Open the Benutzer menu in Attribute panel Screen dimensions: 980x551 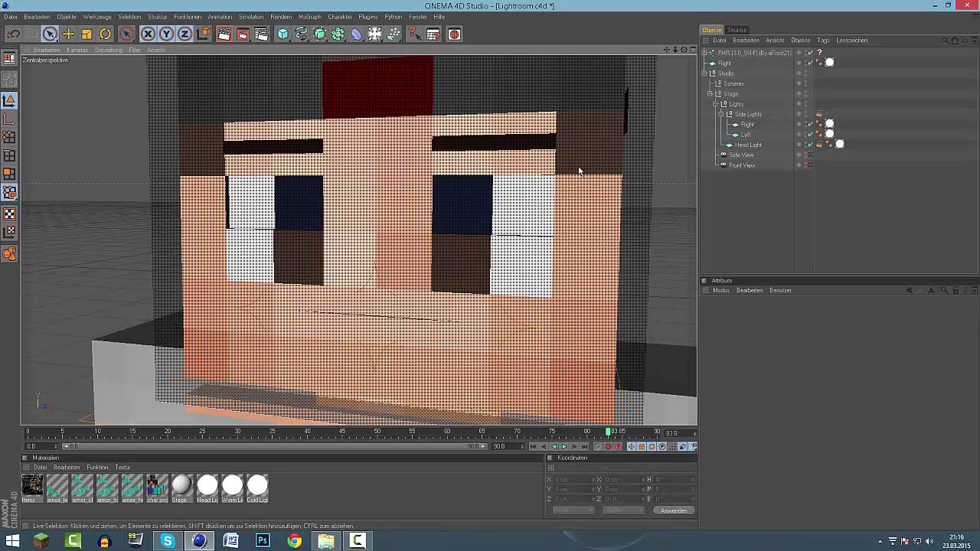pos(780,291)
